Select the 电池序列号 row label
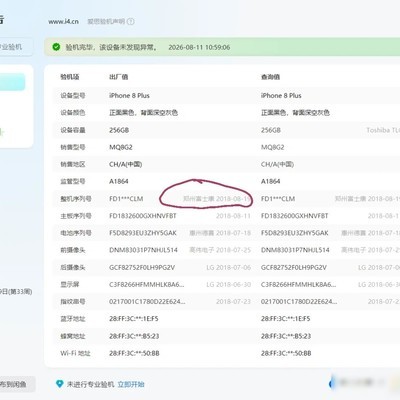This screenshot has width=400, height=400. click(x=76, y=233)
